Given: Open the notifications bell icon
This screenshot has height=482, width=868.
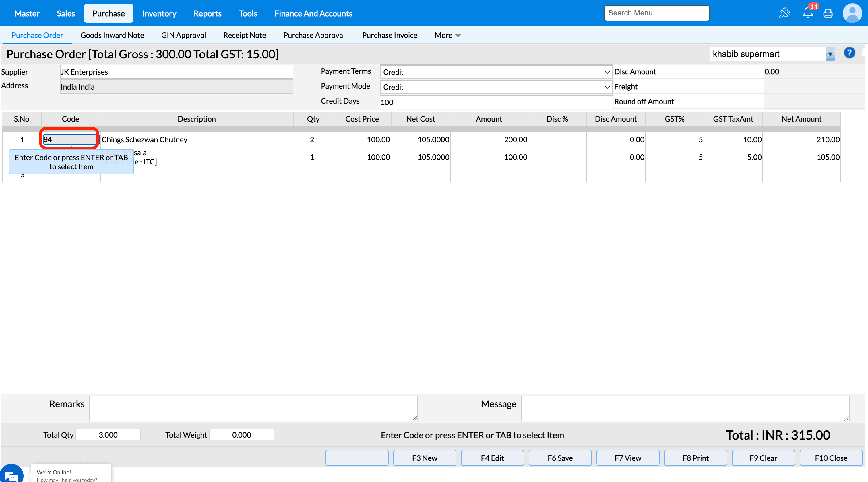Looking at the screenshot, I should click(808, 13).
